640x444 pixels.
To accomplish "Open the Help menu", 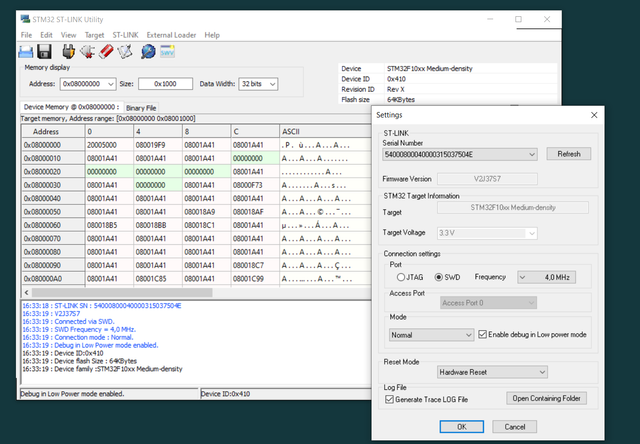I will 212,35.
